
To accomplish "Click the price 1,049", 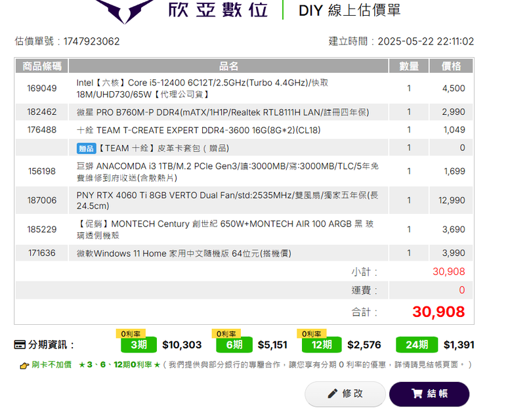I will pos(454,130).
